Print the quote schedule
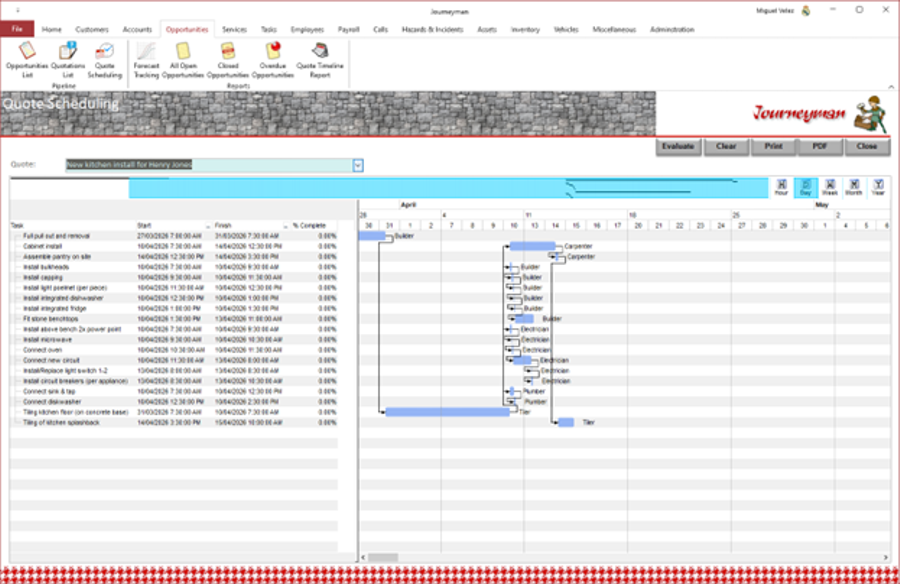This screenshot has width=900, height=584. coord(773,146)
